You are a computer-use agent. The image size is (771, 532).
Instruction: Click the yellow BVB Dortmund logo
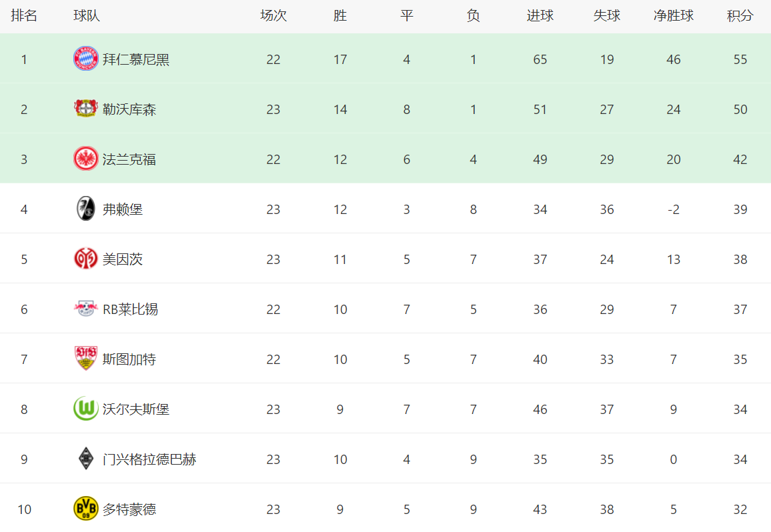coord(85,509)
